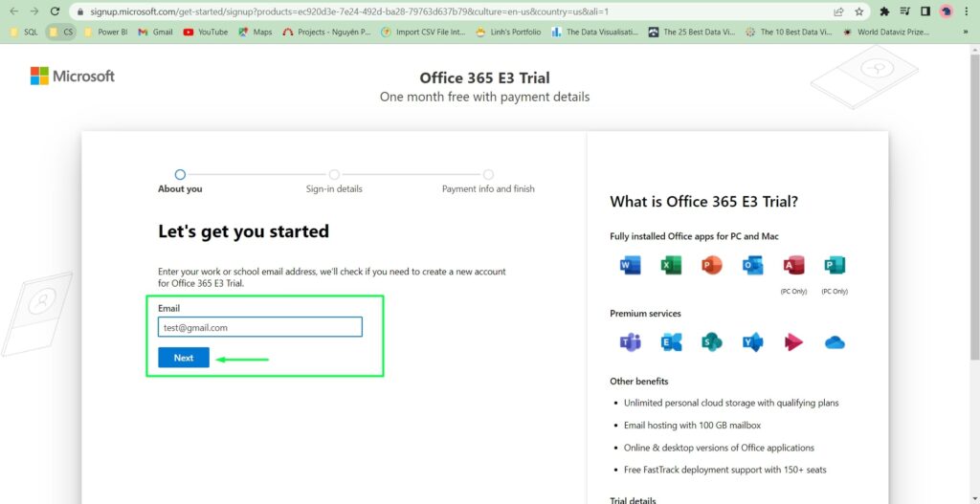The height and width of the screenshot is (504, 980).
Task: Click the Exchange service icon
Action: point(671,342)
